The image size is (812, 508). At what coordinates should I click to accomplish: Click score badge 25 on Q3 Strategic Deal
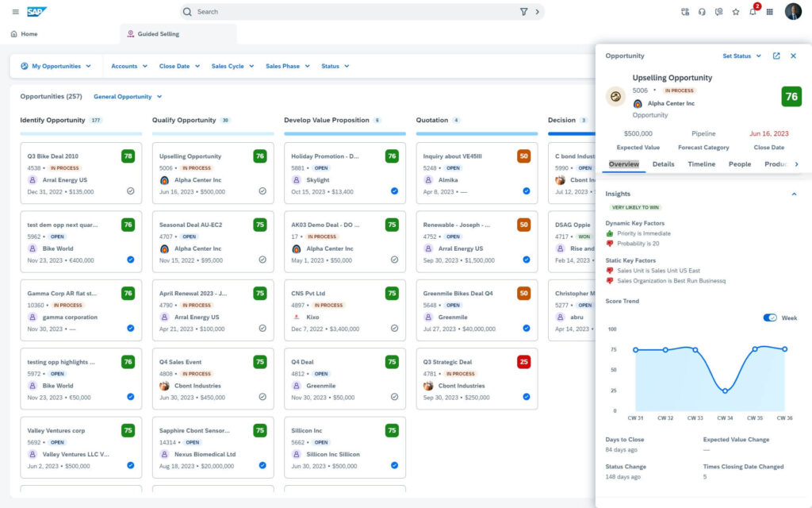(x=523, y=362)
